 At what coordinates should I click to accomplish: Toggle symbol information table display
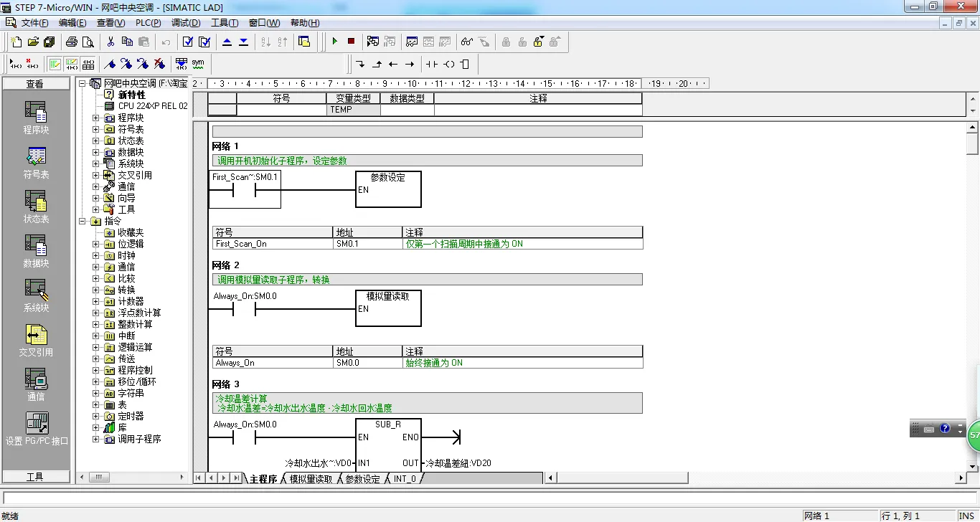coord(88,64)
